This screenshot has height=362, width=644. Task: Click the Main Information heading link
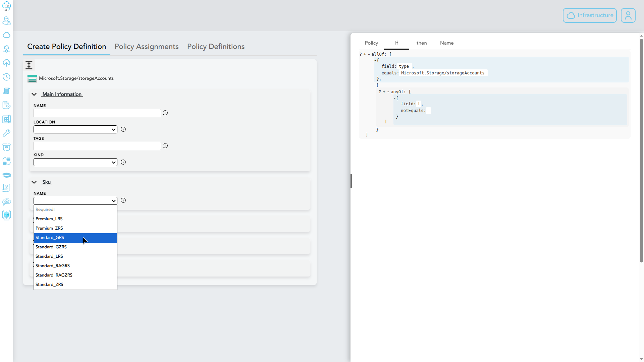tap(62, 95)
